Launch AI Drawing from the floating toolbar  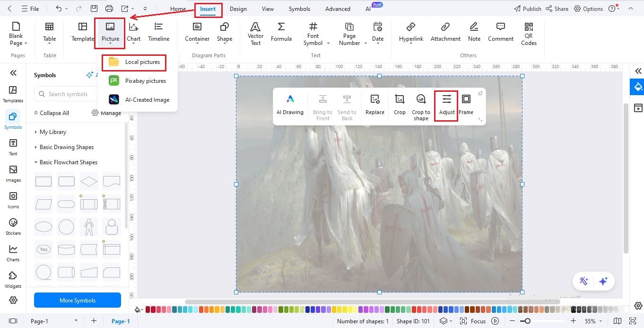pyautogui.click(x=290, y=105)
